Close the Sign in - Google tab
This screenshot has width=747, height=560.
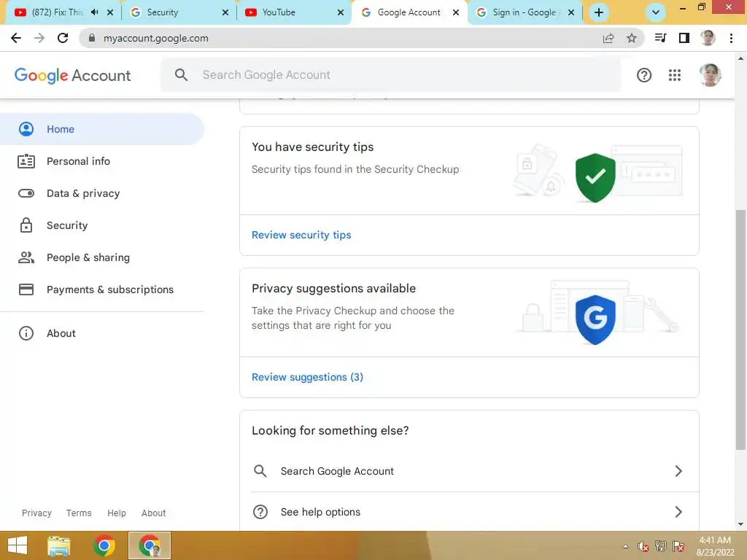tap(571, 12)
